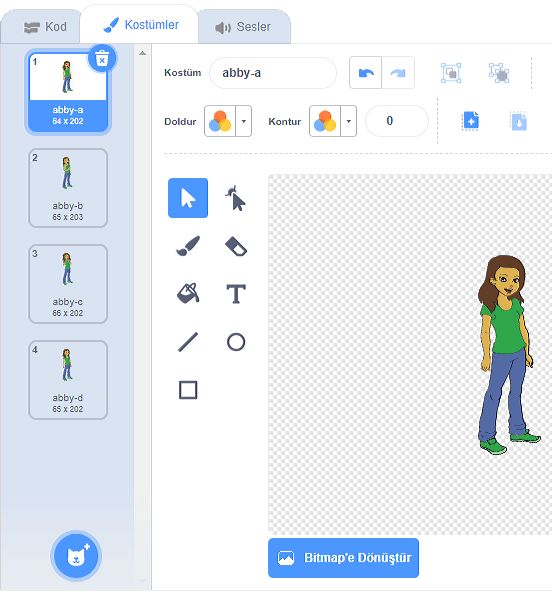The width and height of the screenshot is (552, 596).
Task: Select the Fill bucket tool
Action: [188, 294]
